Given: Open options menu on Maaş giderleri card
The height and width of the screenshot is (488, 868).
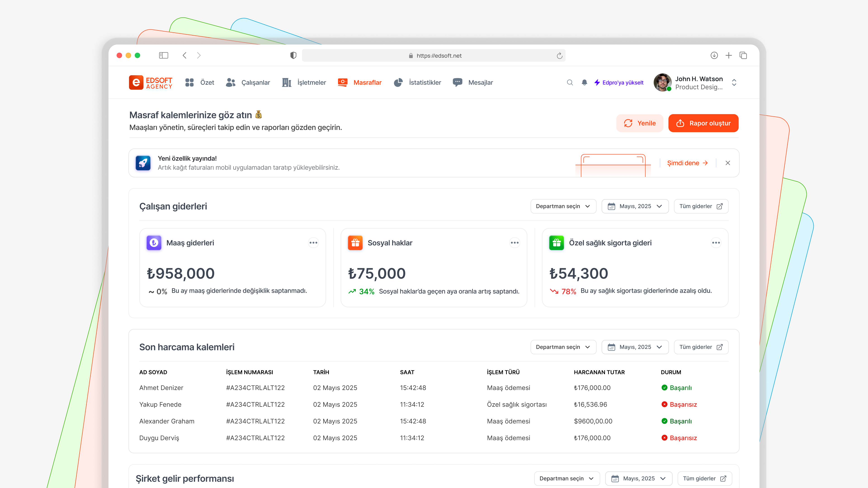Looking at the screenshot, I should 313,243.
